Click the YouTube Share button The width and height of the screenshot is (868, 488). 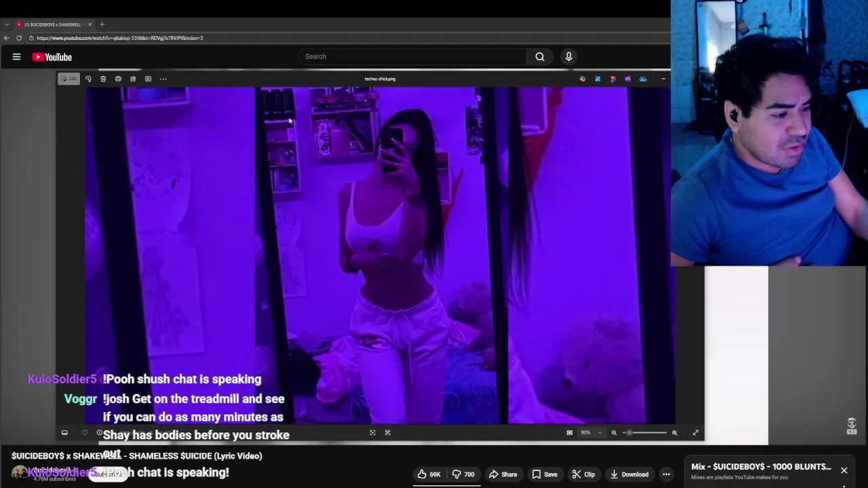pyautogui.click(x=503, y=474)
